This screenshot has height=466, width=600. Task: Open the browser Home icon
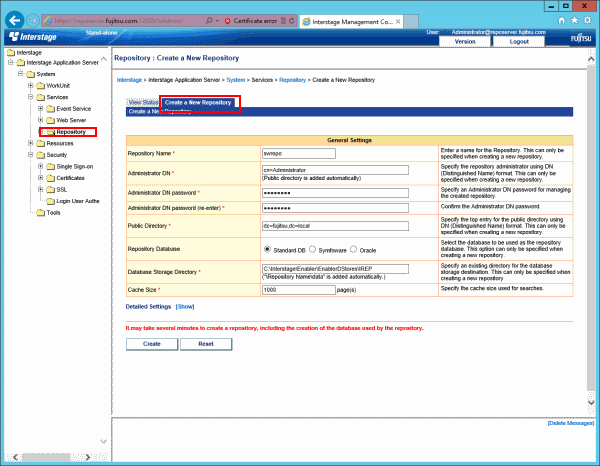coord(561,21)
